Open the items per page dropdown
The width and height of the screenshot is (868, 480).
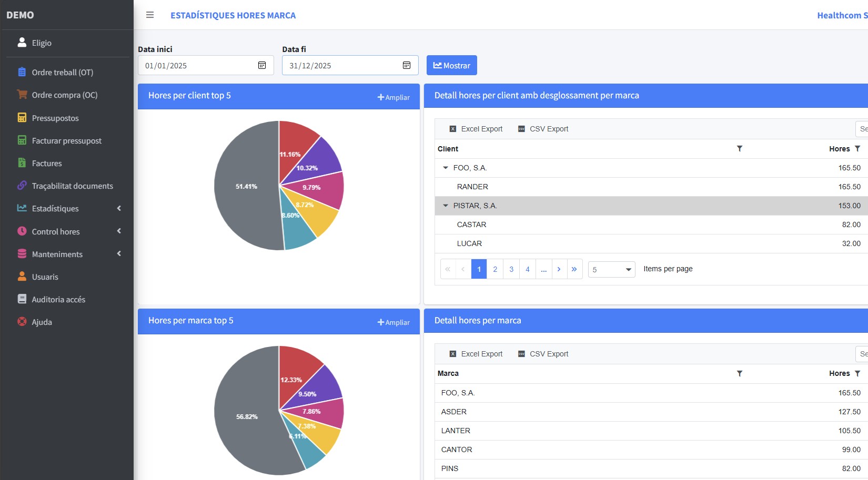click(x=611, y=270)
